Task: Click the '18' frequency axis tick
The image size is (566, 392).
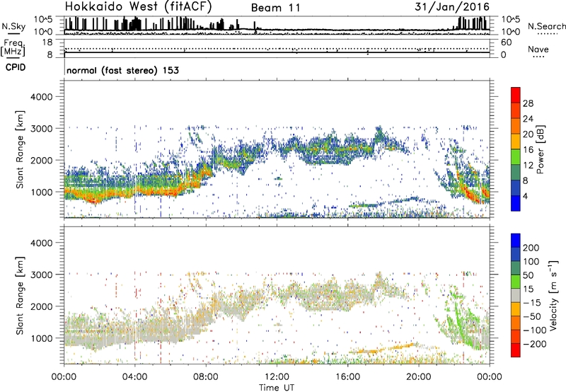Action: 47,42
